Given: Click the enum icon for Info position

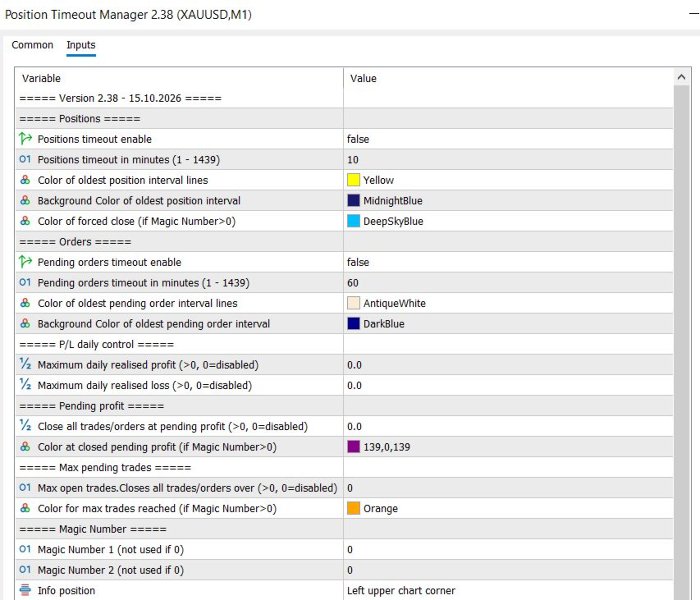Looking at the screenshot, I should point(25,590).
